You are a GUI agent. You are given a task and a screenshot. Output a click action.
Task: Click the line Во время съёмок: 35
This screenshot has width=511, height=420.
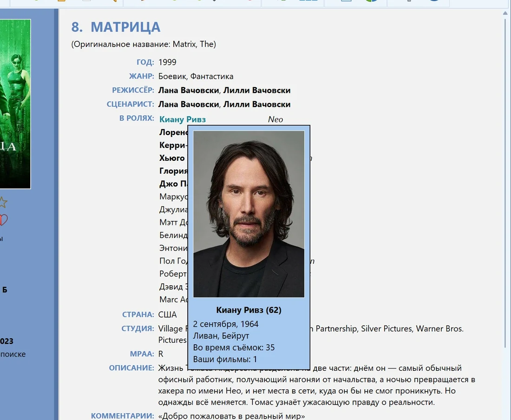coord(234,348)
